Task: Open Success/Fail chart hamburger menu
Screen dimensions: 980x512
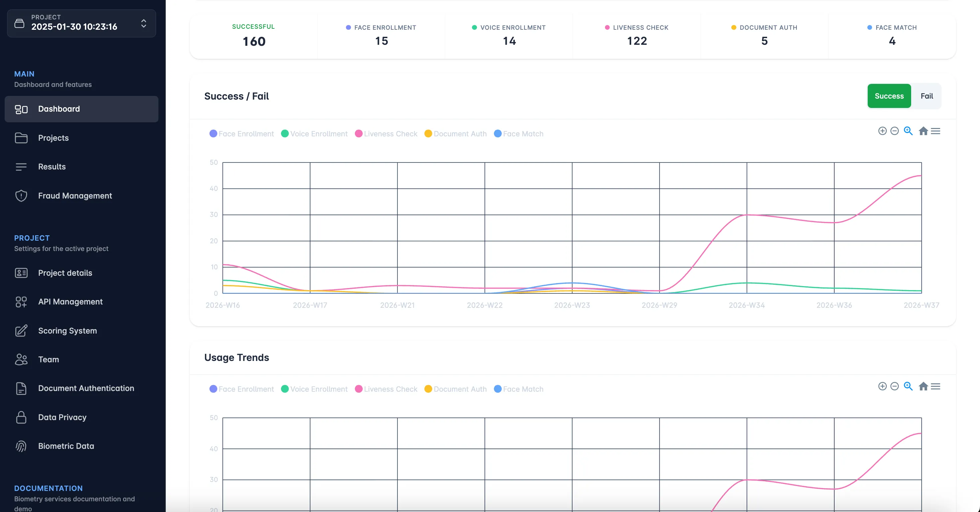Action: 936,131
